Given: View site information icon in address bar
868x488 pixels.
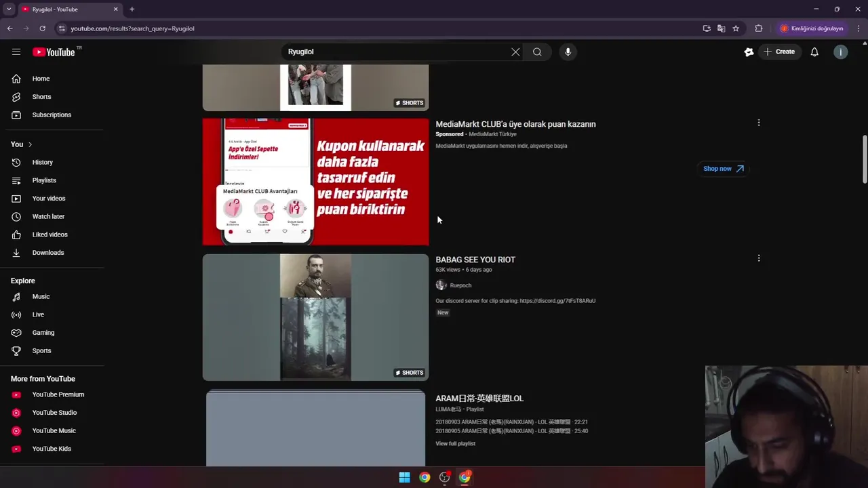Looking at the screenshot, I should [62, 28].
